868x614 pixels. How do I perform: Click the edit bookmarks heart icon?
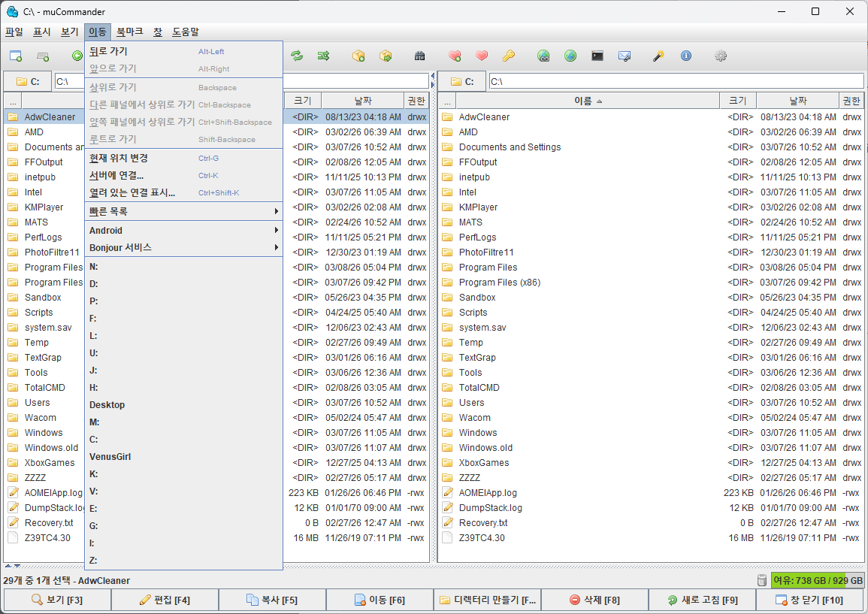pyautogui.click(x=482, y=56)
